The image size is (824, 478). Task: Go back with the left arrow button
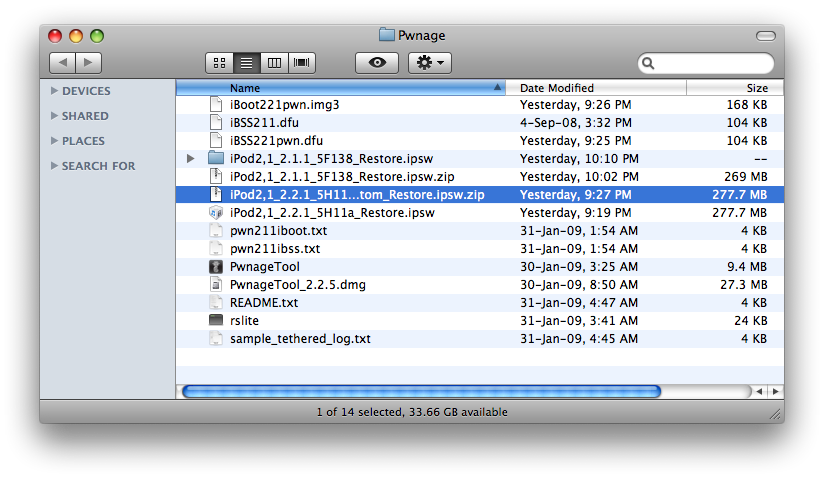point(62,63)
